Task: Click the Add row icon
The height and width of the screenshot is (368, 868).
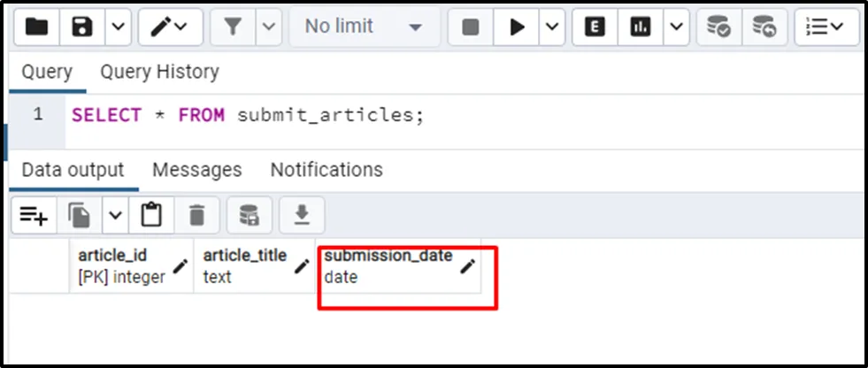Action: (34, 214)
